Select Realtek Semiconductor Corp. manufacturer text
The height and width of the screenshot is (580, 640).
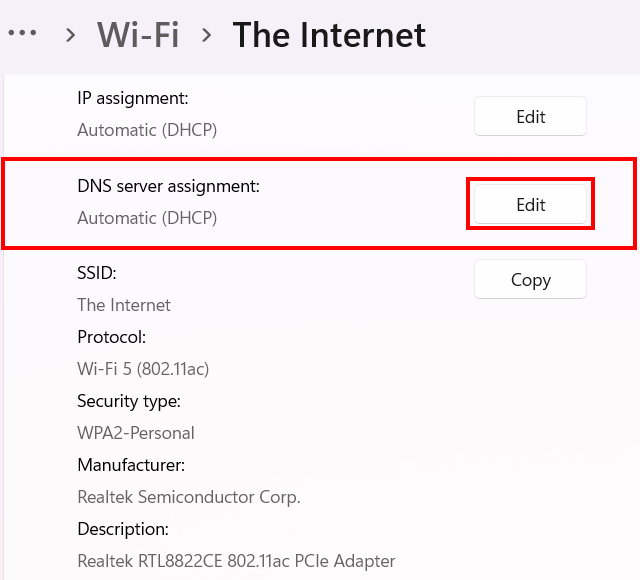coord(189,497)
